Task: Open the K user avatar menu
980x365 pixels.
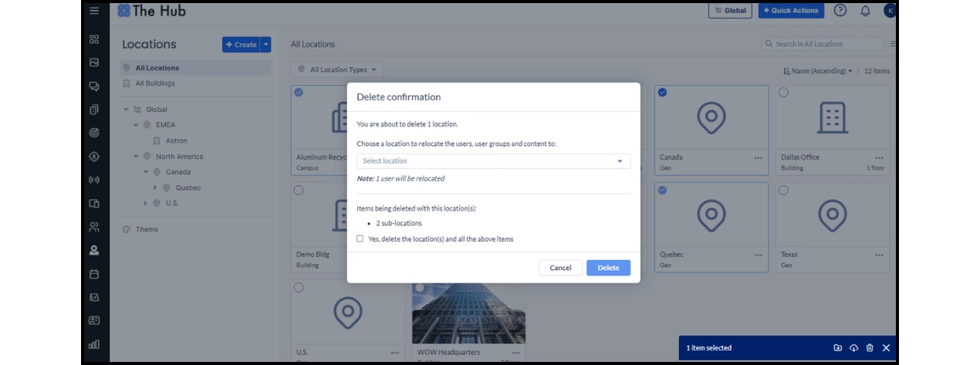Action: (x=890, y=11)
